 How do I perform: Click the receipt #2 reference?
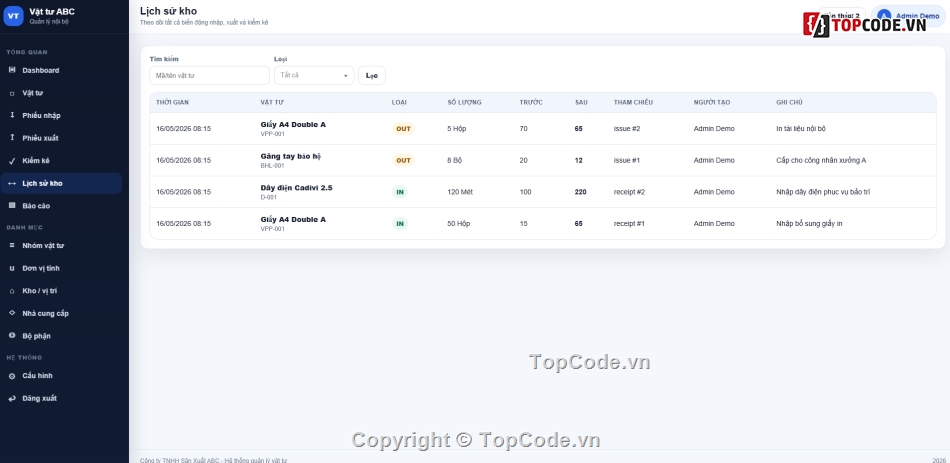coord(629,192)
